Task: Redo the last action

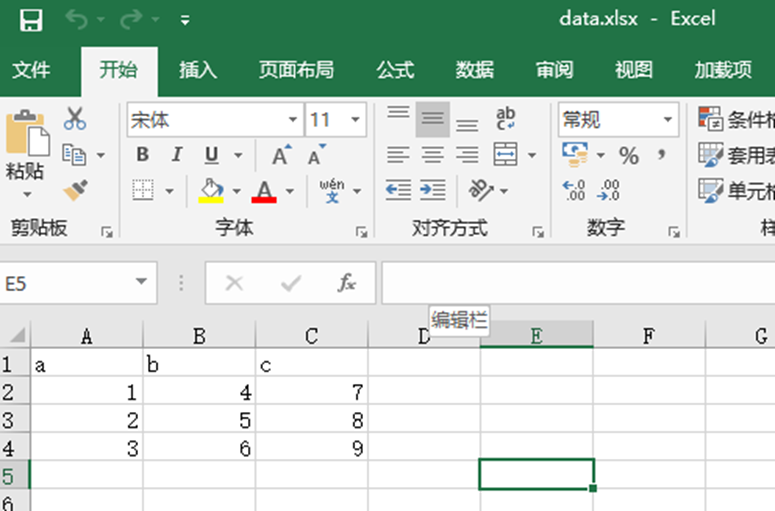Action: (131, 20)
